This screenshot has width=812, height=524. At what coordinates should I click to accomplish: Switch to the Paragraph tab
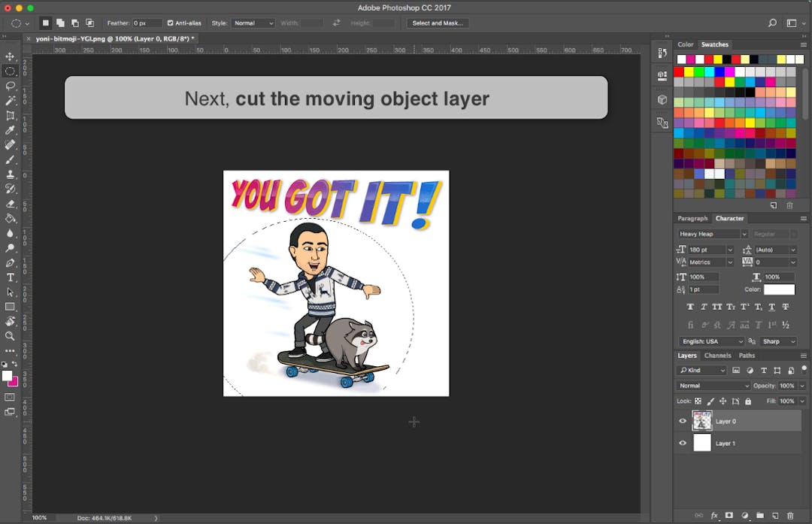692,218
